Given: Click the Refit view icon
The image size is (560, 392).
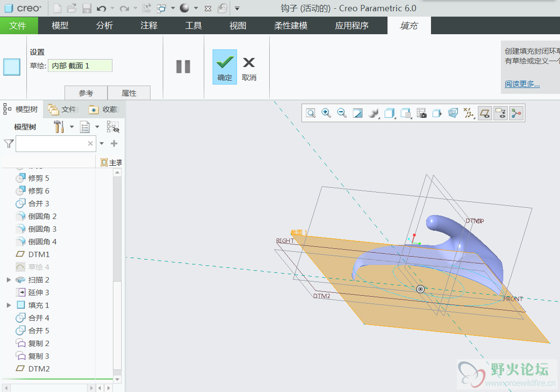Looking at the screenshot, I should pyautogui.click(x=311, y=113).
